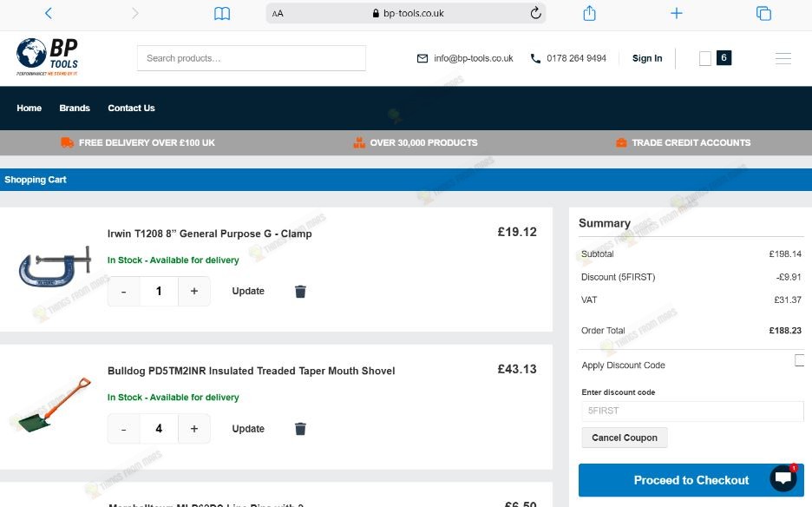
Task: Open the hamburger menu in header
Action: tap(783, 58)
